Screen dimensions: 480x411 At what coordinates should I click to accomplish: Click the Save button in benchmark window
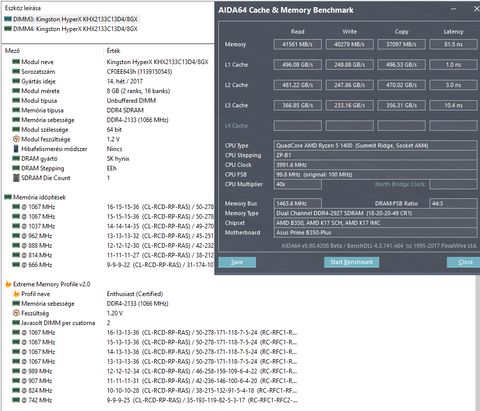237,262
